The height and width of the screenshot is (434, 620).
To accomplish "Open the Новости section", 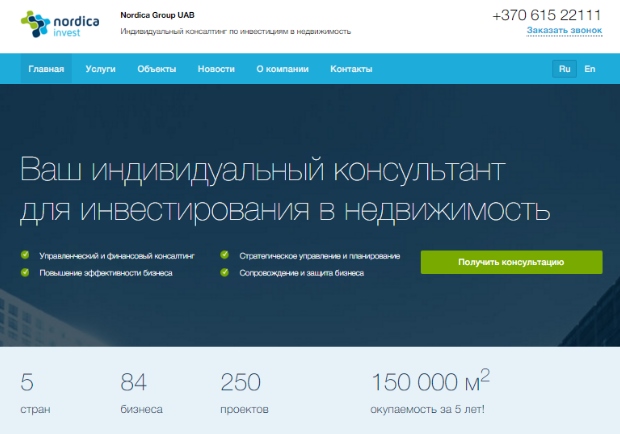I will [216, 69].
